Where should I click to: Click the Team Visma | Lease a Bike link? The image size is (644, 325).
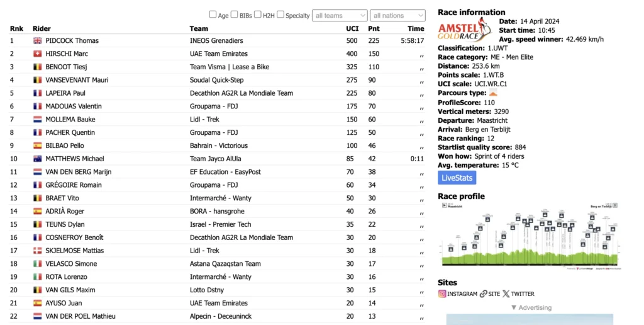click(229, 67)
